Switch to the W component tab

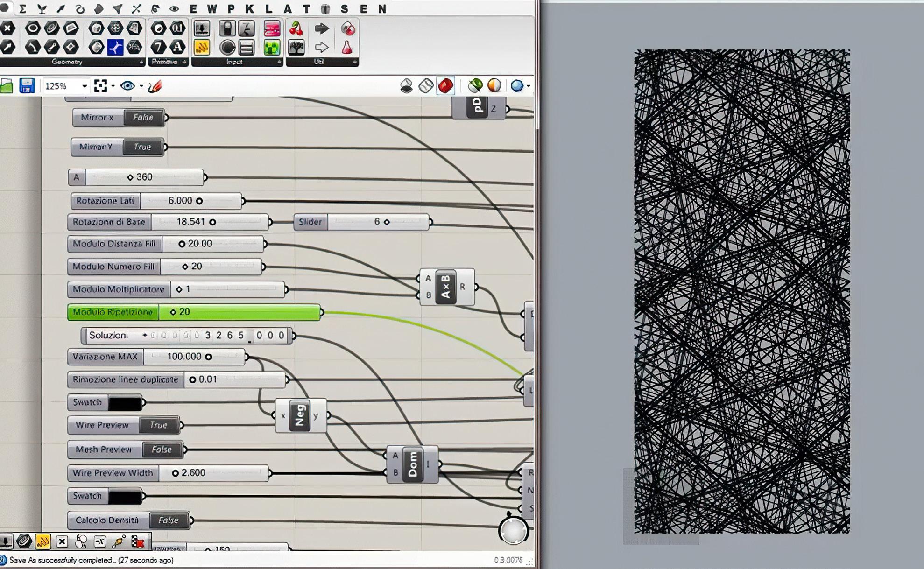pyautogui.click(x=212, y=9)
